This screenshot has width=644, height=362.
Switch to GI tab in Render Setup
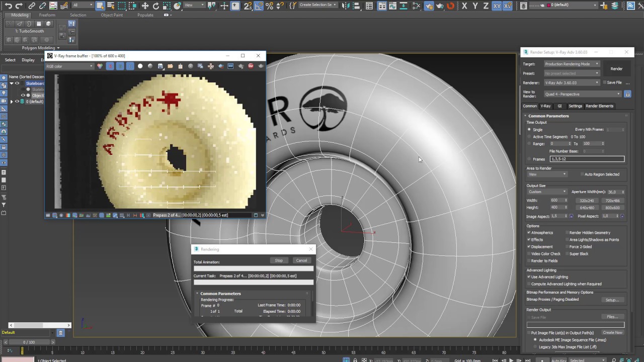(x=559, y=106)
